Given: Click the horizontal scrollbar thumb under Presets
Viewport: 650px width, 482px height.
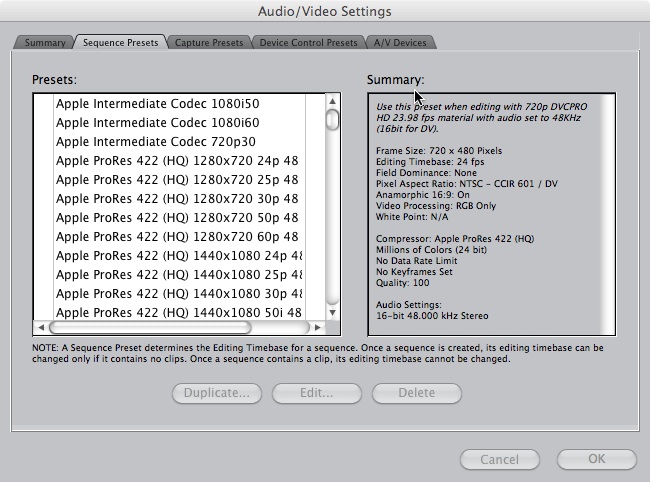Looking at the screenshot, I should [x=150, y=327].
